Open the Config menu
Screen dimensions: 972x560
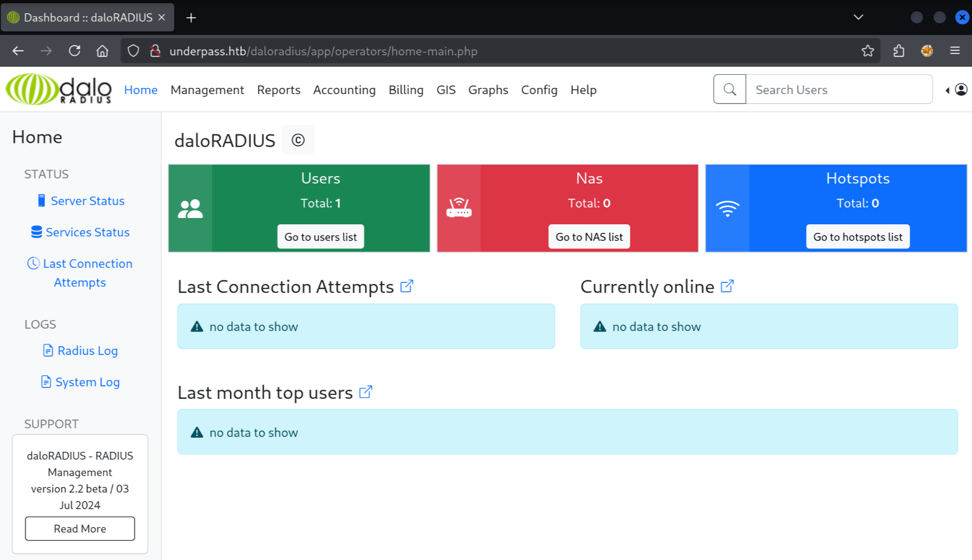click(539, 89)
